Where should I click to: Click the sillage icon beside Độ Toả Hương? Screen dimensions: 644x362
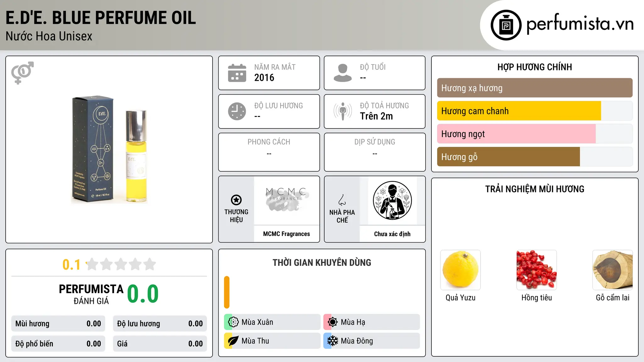pos(343,111)
